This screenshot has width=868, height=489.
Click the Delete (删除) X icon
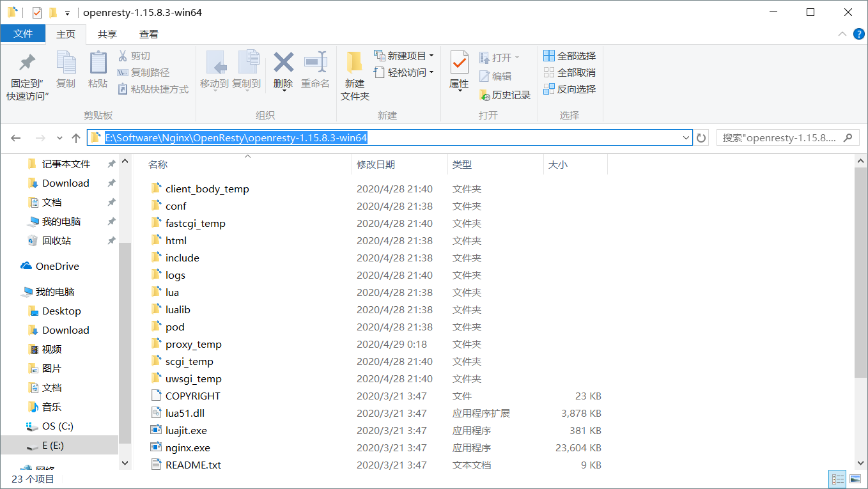pos(283,63)
